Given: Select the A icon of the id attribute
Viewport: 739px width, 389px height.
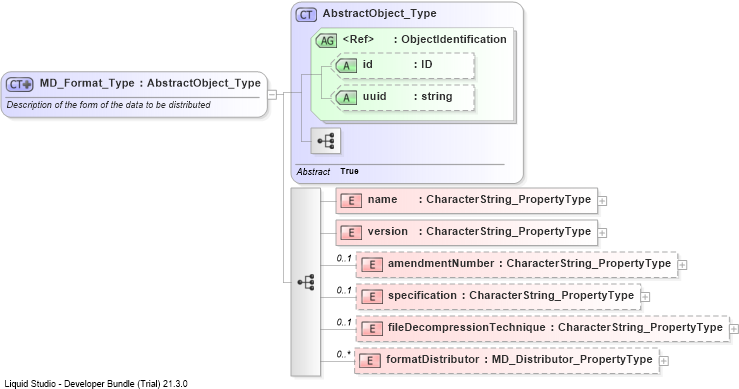Looking at the screenshot, I should click(346, 66).
